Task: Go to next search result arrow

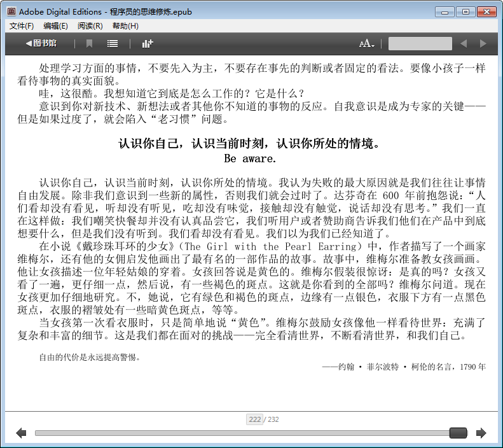Action: coord(483,43)
